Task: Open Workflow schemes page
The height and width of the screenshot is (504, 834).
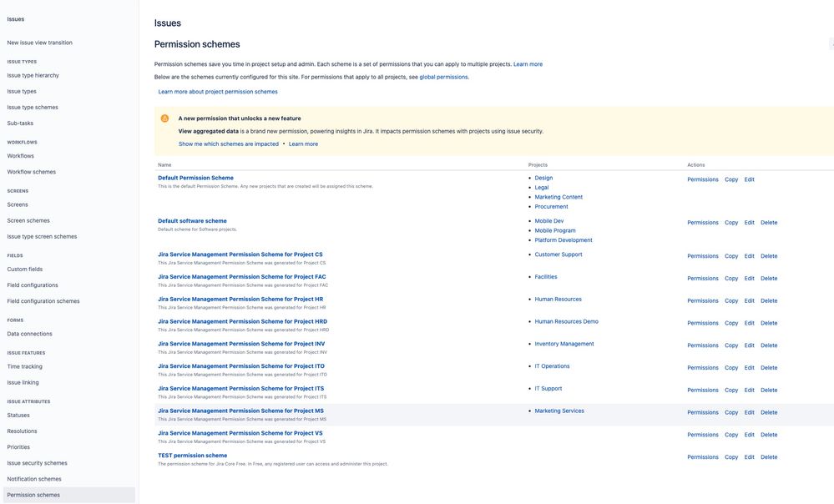Action: tap(32, 172)
